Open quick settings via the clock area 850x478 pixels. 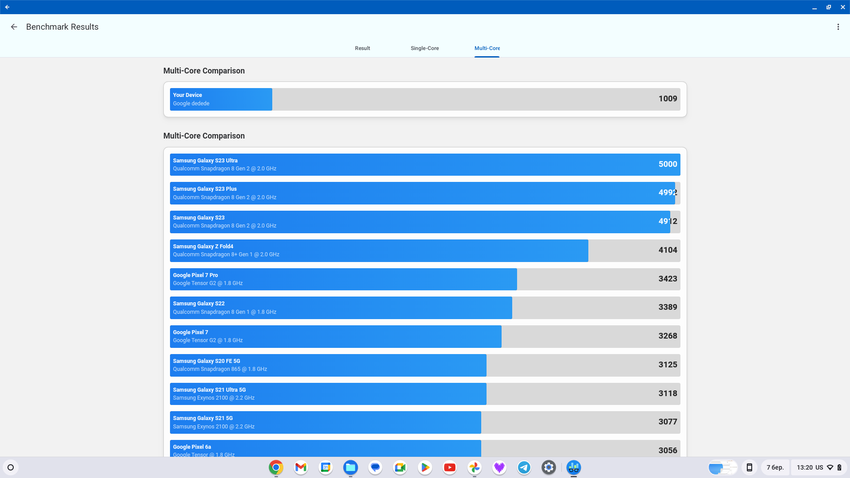pos(818,467)
